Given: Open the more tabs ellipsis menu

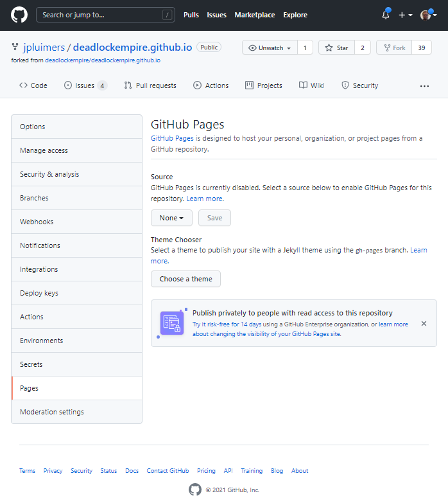Looking at the screenshot, I should pos(424,85).
